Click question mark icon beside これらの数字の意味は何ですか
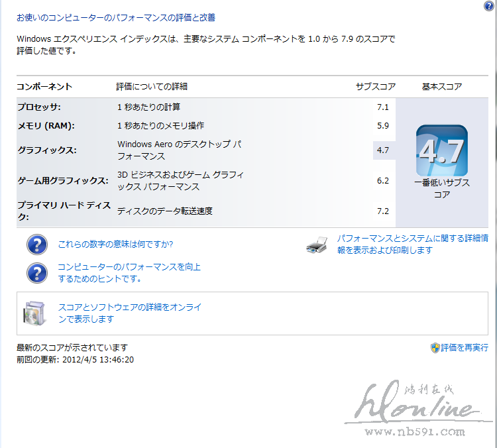The image size is (497, 448). (37, 244)
